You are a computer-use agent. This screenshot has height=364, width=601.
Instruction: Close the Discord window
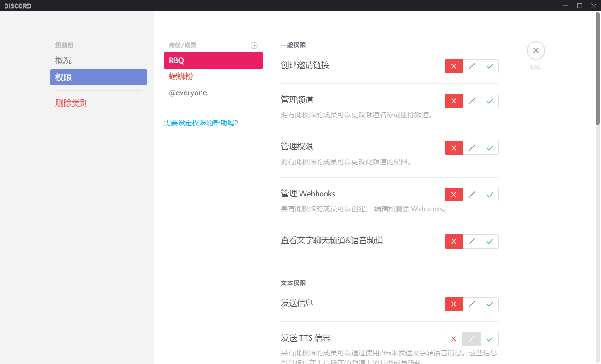[593, 5]
